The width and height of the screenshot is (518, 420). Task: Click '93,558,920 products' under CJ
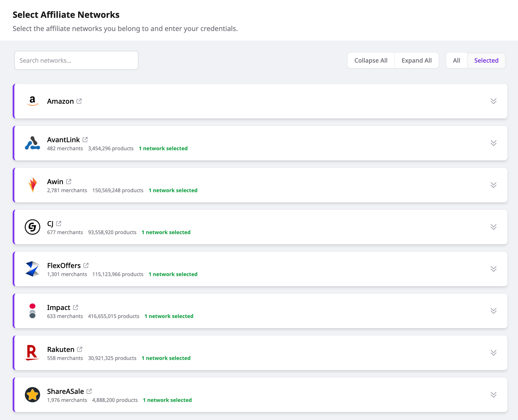point(112,232)
